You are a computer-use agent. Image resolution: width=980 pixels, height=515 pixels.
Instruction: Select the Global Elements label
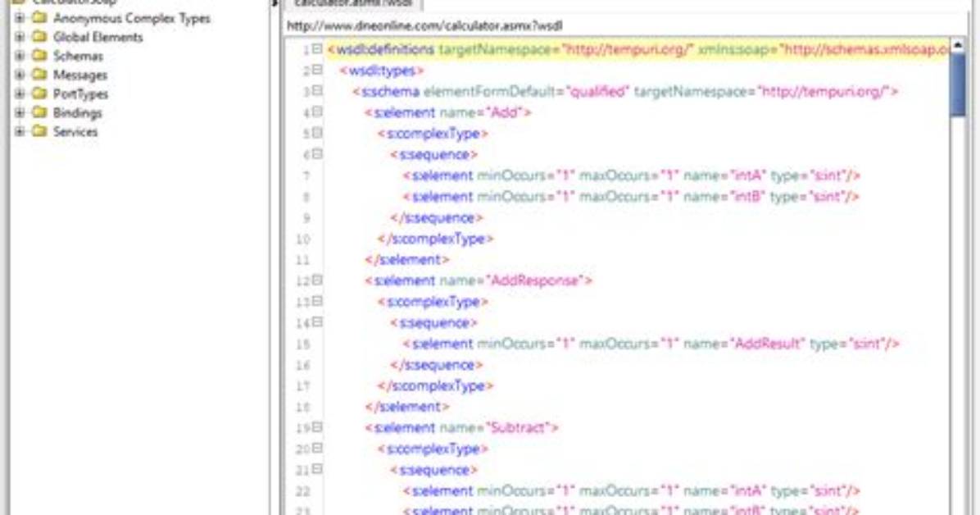tap(98, 37)
